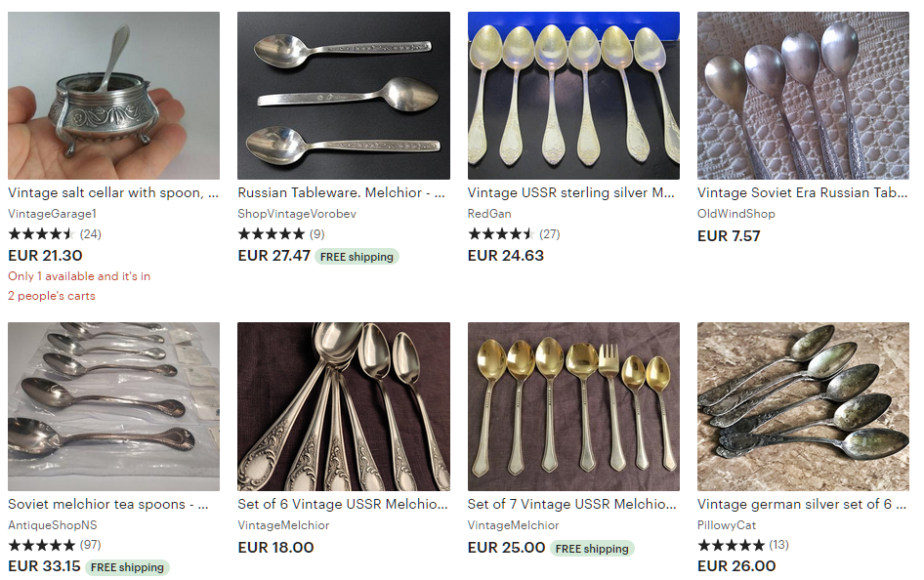The height and width of the screenshot is (580, 924).
Task: View the Set of 6 Melchior spoons image
Action: (x=344, y=406)
